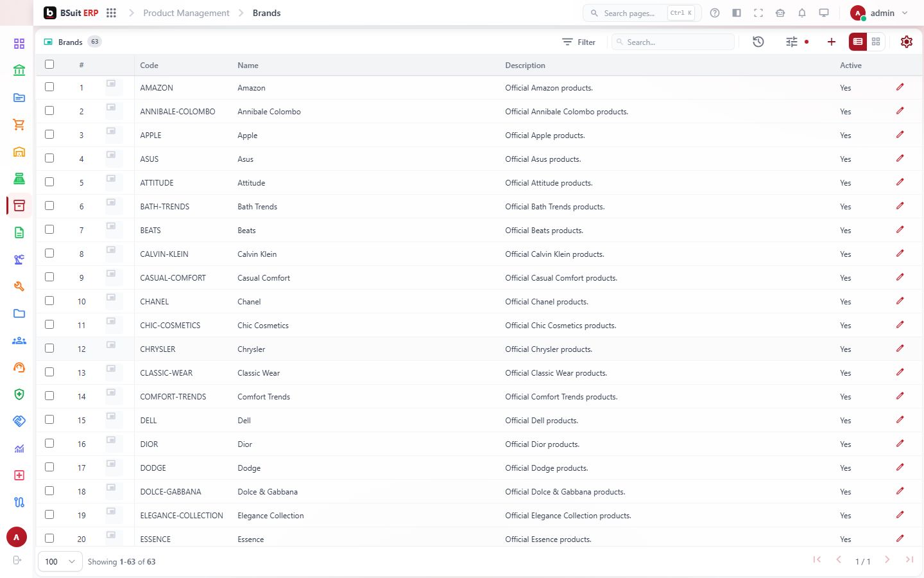Click the Brands table Search box
The image size is (924, 578).
click(x=673, y=42)
